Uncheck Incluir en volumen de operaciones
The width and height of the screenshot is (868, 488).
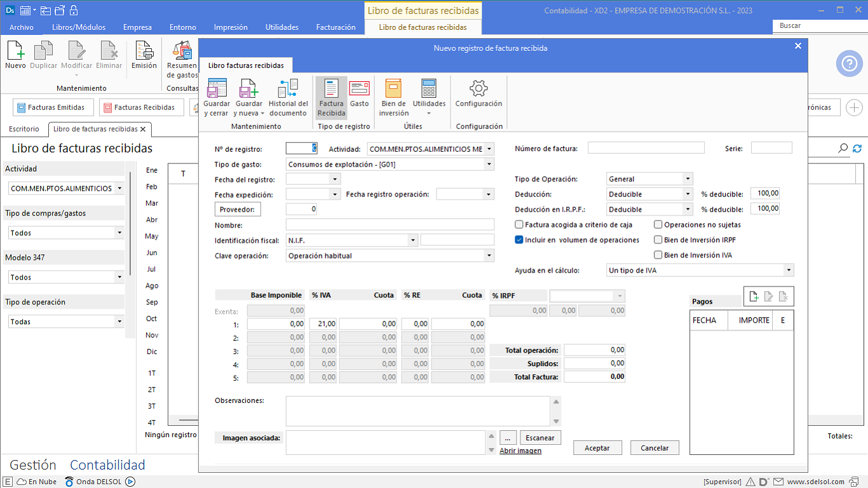(519, 240)
